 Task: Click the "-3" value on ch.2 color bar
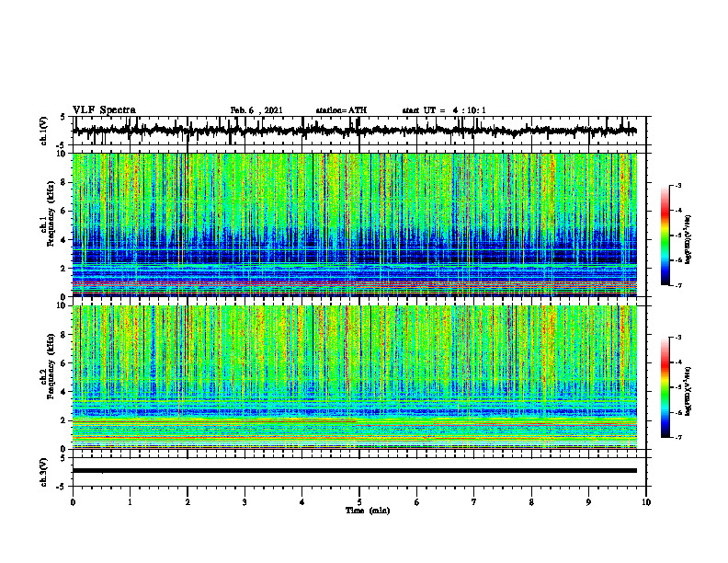[678, 338]
